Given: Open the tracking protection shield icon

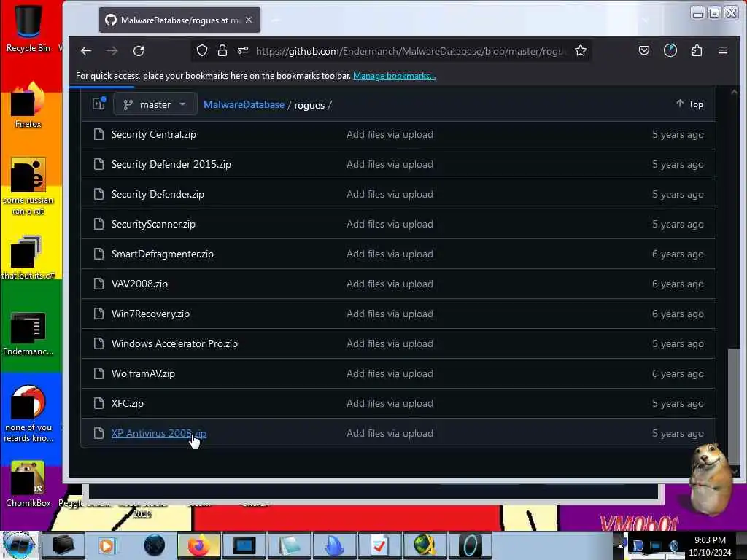Looking at the screenshot, I should pos(202,50).
